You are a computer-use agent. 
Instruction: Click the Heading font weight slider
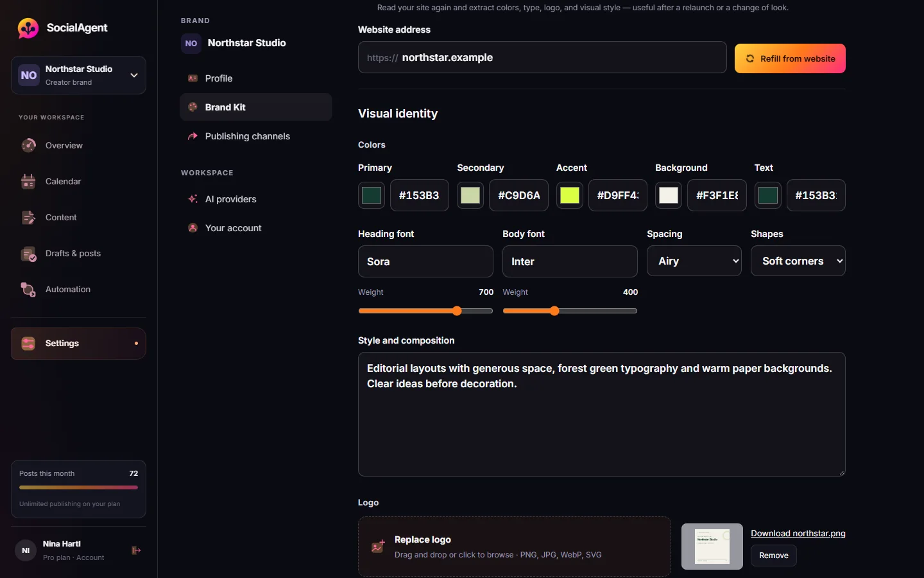[425, 311]
